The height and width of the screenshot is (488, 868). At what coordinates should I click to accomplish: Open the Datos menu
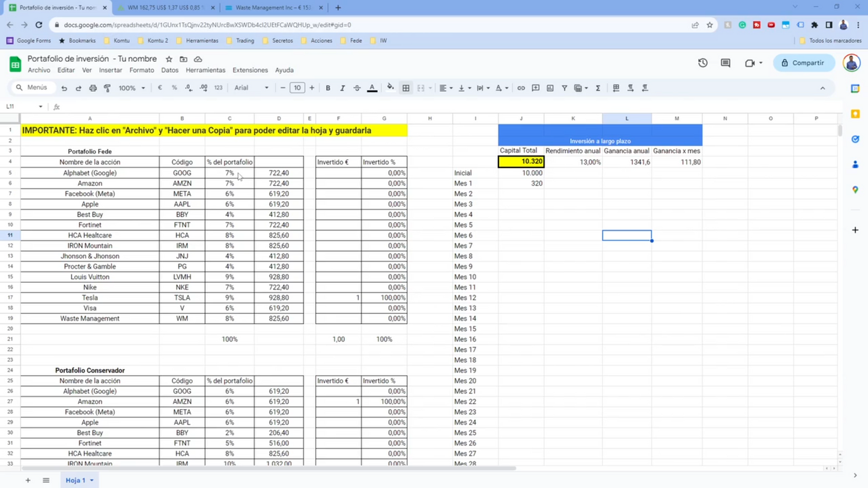point(170,70)
